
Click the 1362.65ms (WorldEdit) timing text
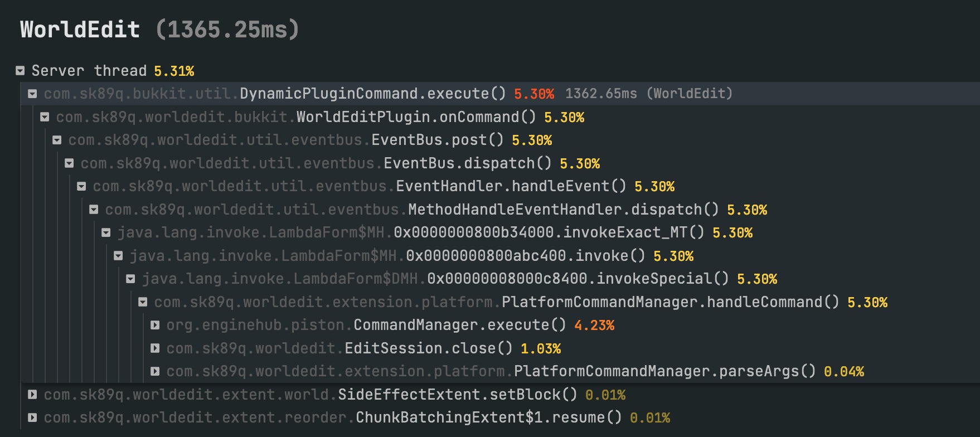(648, 94)
